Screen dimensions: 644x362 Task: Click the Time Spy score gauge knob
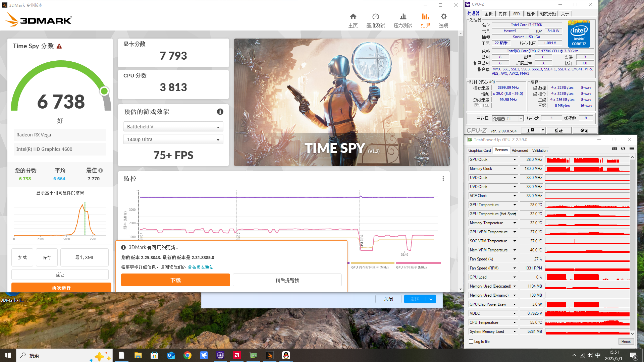pos(104,91)
